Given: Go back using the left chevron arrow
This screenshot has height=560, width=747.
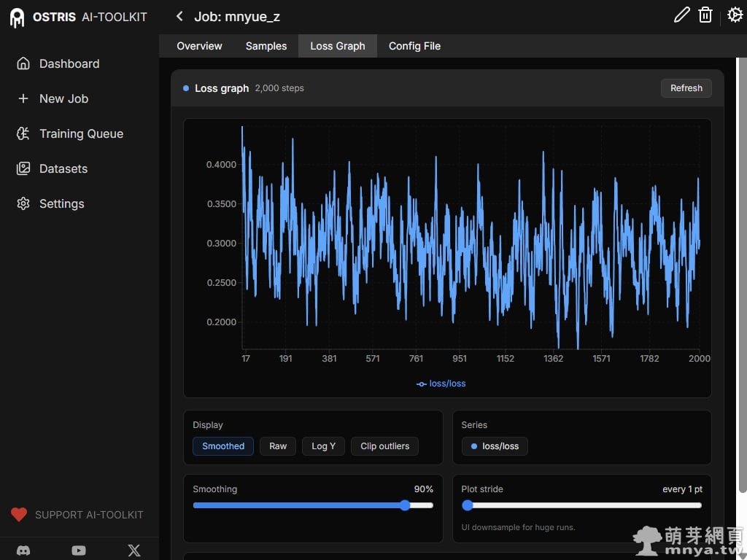Looking at the screenshot, I should coord(179,16).
